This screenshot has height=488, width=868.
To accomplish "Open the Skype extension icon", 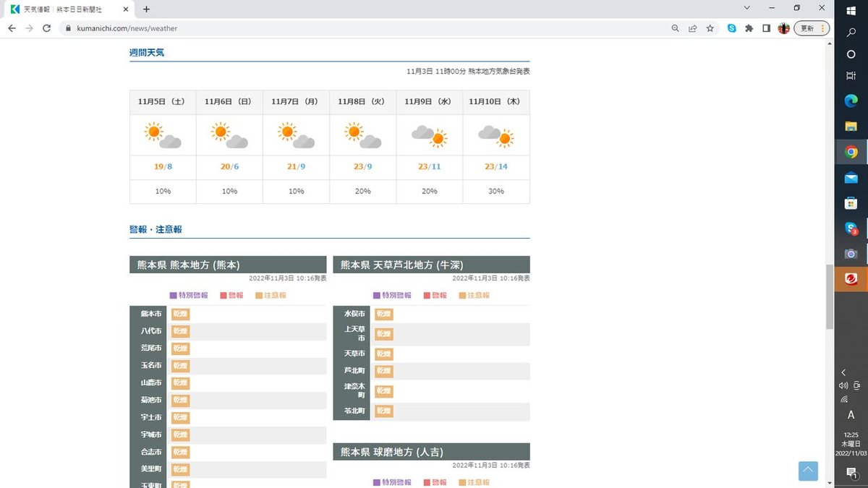I will point(731,28).
